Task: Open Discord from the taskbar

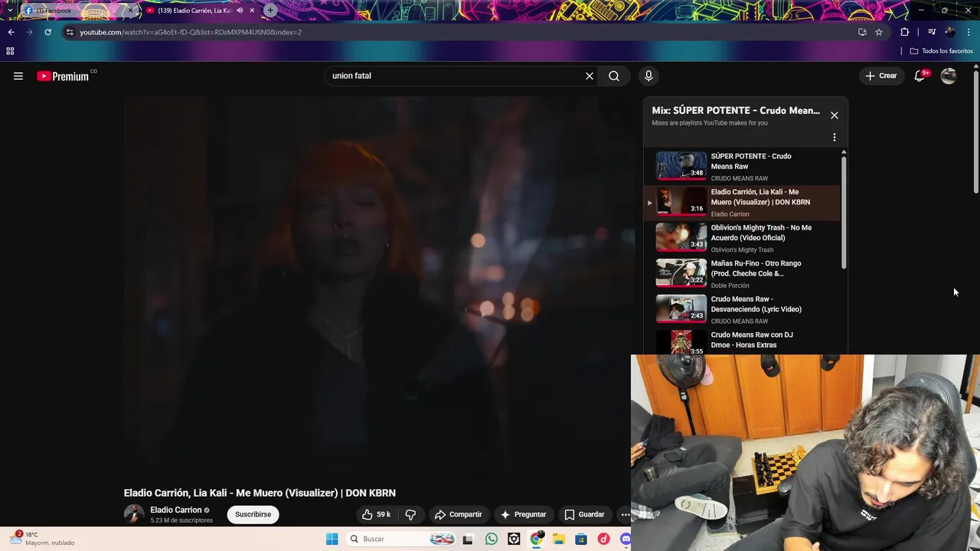Action: coord(626,539)
